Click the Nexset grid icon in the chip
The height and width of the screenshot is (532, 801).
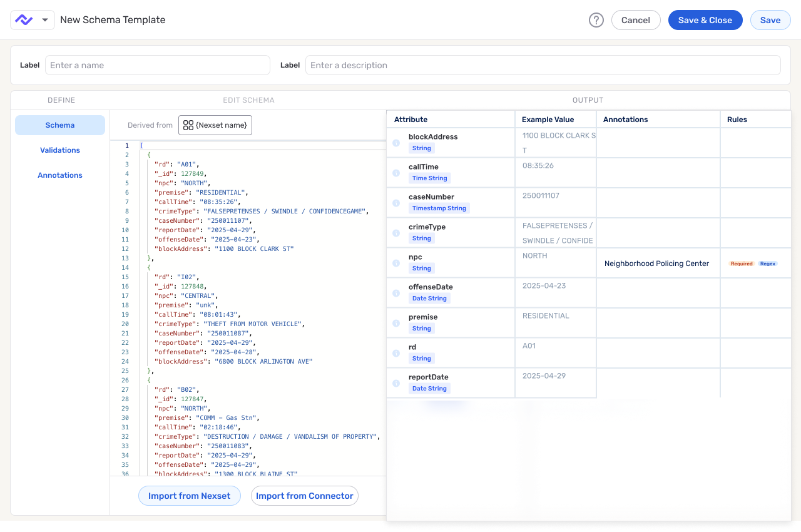pyautogui.click(x=188, y=125)
